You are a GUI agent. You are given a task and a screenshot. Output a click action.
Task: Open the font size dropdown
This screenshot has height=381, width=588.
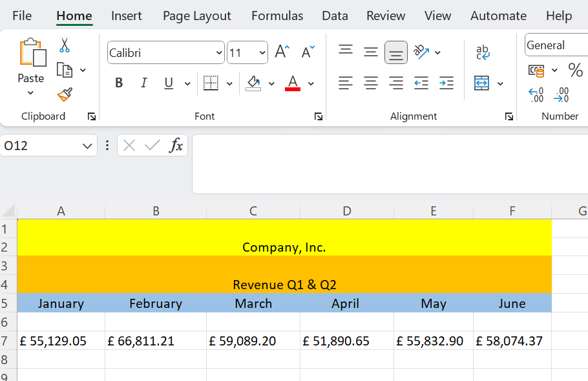[262, 53]
